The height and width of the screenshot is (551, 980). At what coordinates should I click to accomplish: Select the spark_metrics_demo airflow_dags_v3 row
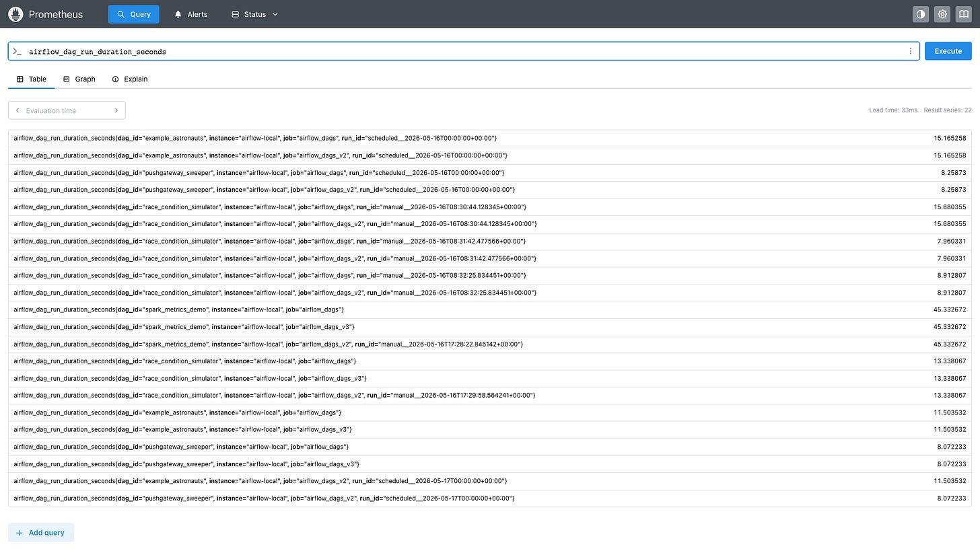[x=489, y=327]
